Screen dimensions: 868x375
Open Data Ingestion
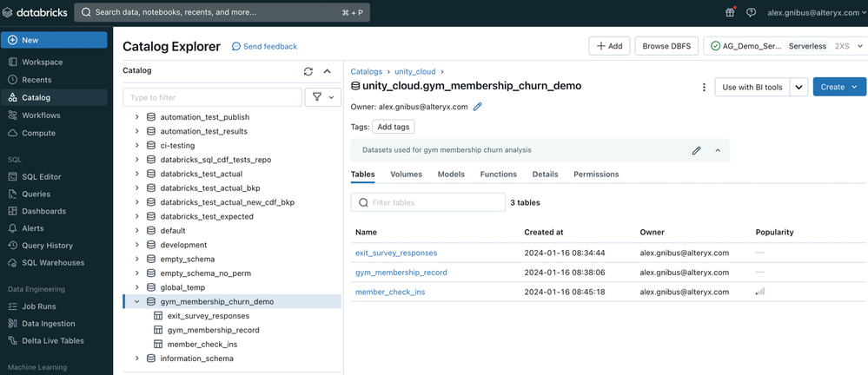(x=54, y=324)
